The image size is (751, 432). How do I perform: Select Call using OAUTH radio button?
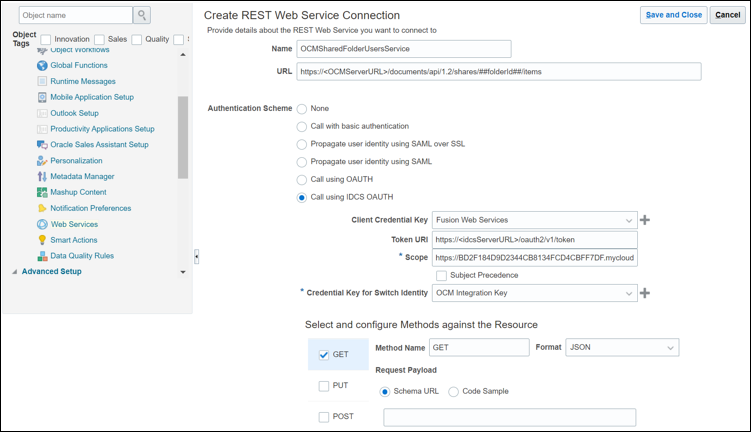point(302,180)
